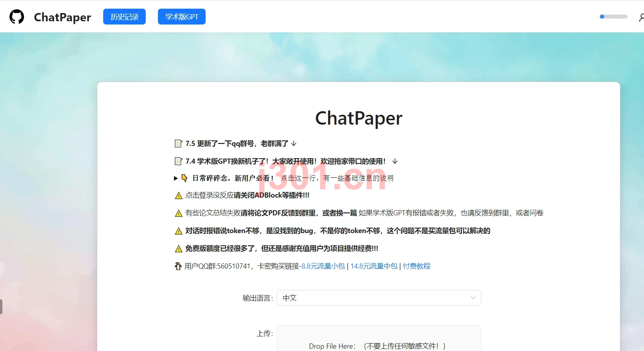Click the warning icon beside 免费版额度已经很多了

(178, 249)
